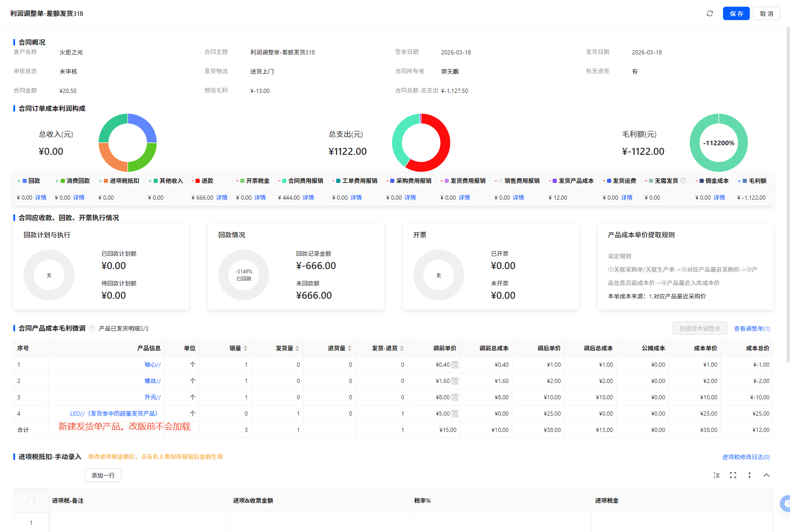790x532 pixels.
Task: Click the 保存 button
Action: tap(736, 13)
